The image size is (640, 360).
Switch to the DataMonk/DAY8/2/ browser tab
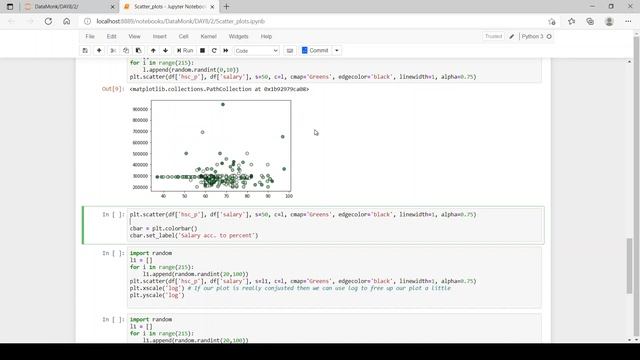pos(69,7)
